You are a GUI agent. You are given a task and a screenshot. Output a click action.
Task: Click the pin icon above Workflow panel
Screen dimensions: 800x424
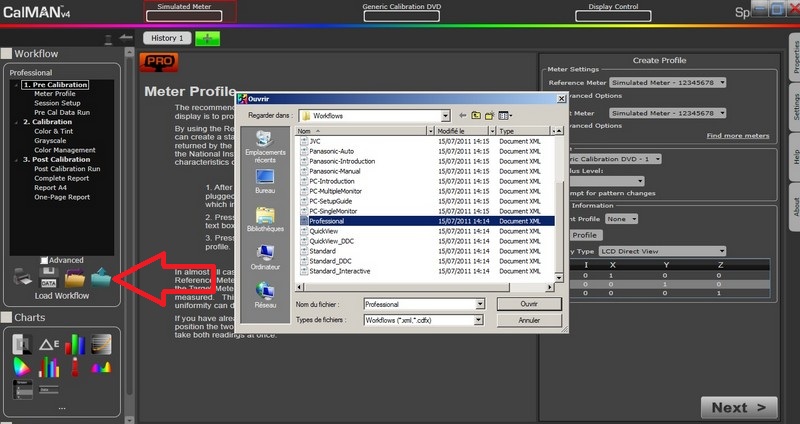(108, 39)
